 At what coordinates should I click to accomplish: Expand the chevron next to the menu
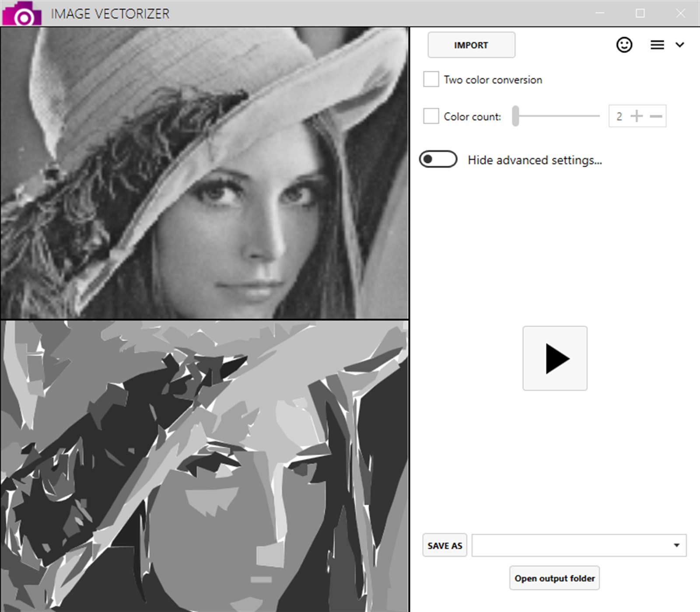coord(679,45)
